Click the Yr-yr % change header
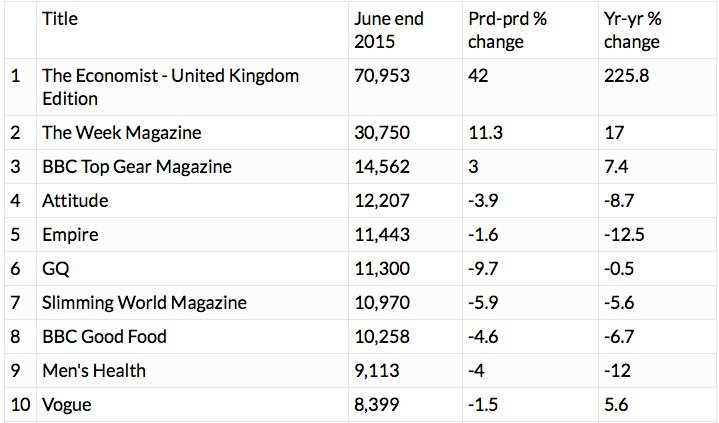719x423 pixels. (632, 30)
